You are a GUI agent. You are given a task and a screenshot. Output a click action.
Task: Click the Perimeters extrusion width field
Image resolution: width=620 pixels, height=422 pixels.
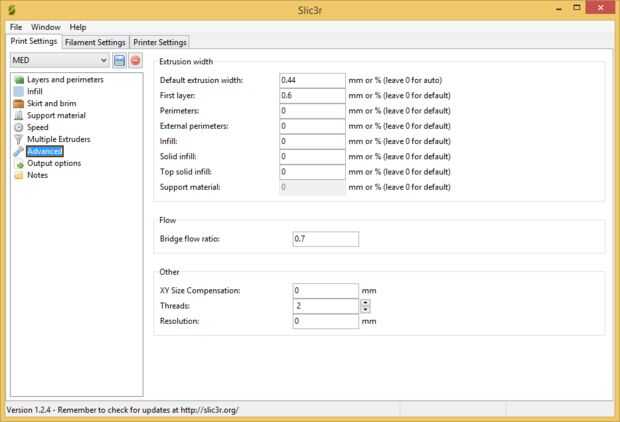tap(312, 111)
